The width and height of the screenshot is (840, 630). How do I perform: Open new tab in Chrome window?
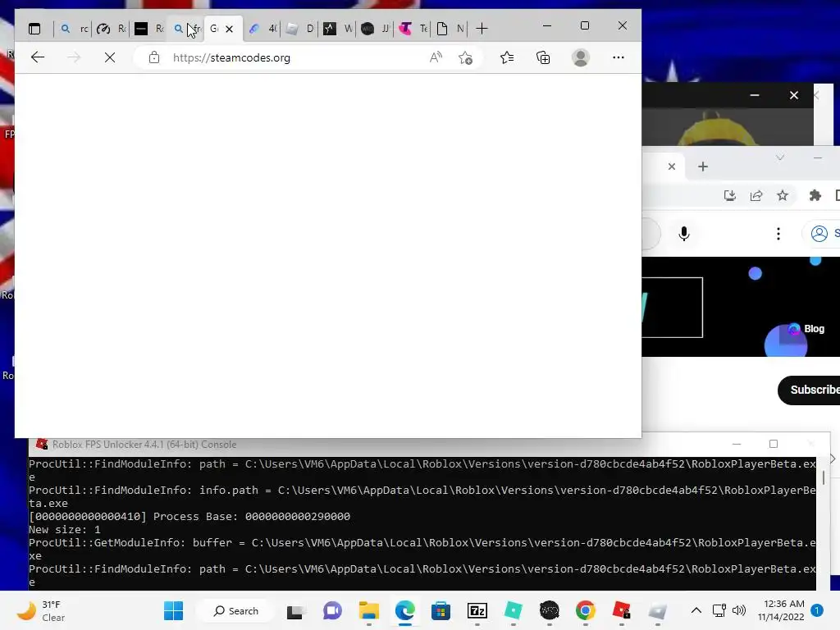[703, 167]
